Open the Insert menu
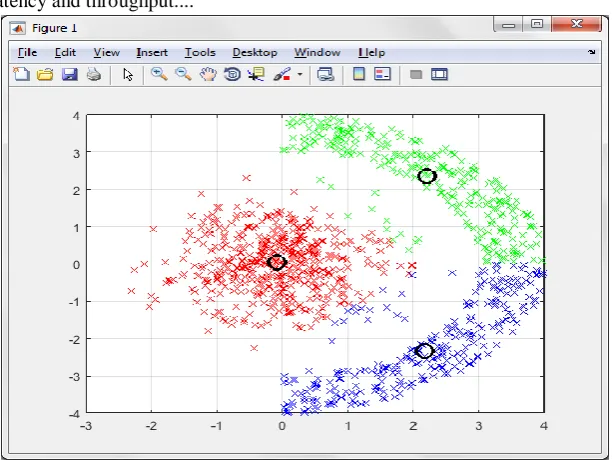The image size is (613, 465). click(x=152, y=52)
